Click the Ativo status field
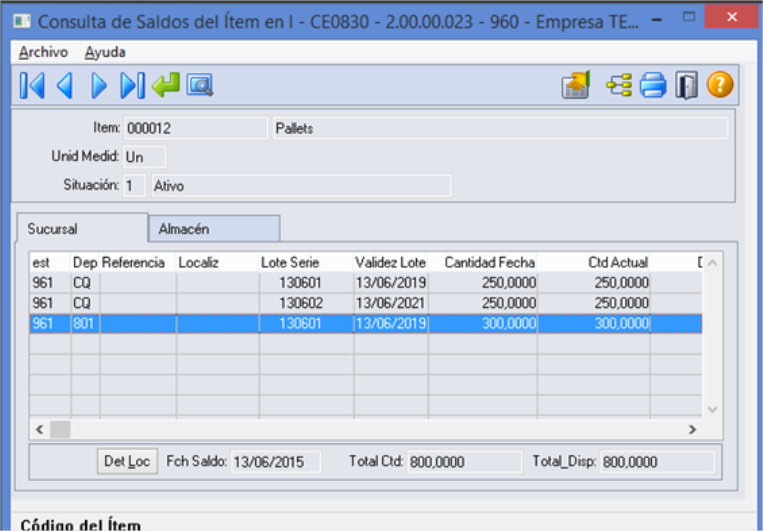This screenshot has width=763, height=531. 302,185
